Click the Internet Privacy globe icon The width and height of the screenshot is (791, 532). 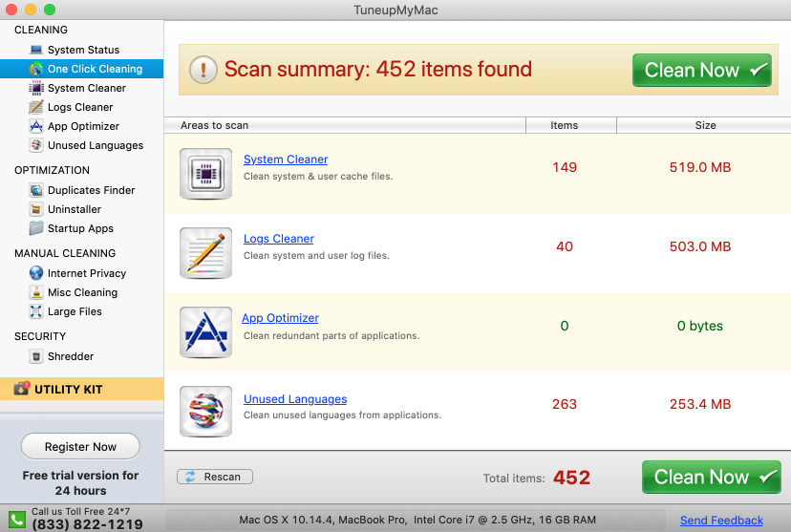35,273
